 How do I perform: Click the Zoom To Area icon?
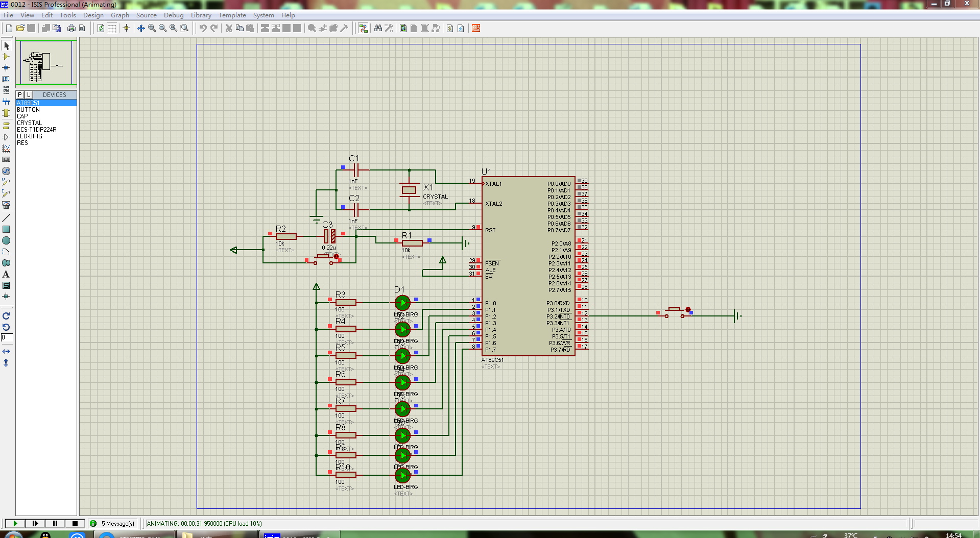(184, 28)
